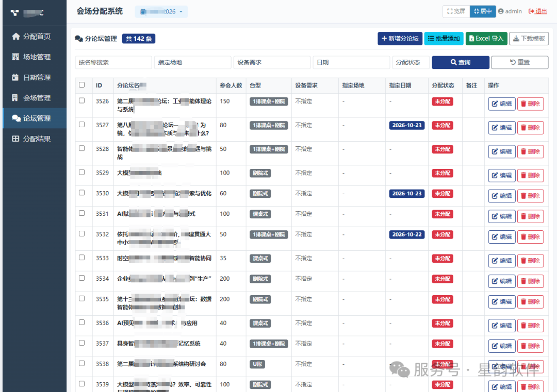Click the 共 142 条 count badge
The width and height of the screenshot is (557, 392).
[139, 39]
